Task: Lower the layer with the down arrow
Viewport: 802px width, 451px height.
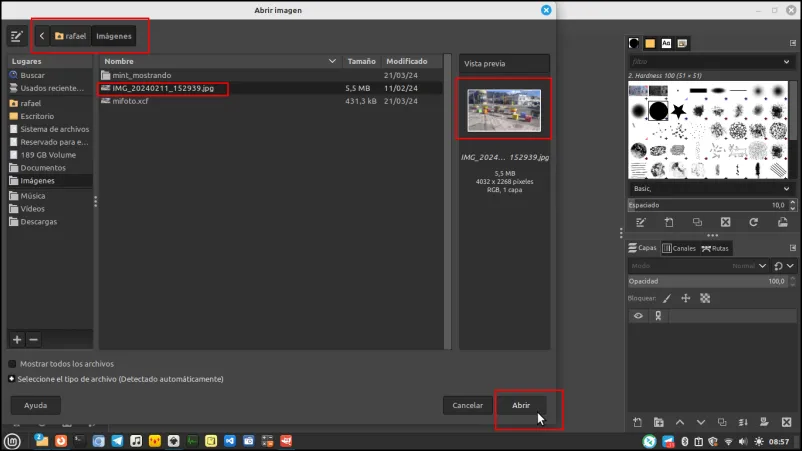Action: coord(701,422)
